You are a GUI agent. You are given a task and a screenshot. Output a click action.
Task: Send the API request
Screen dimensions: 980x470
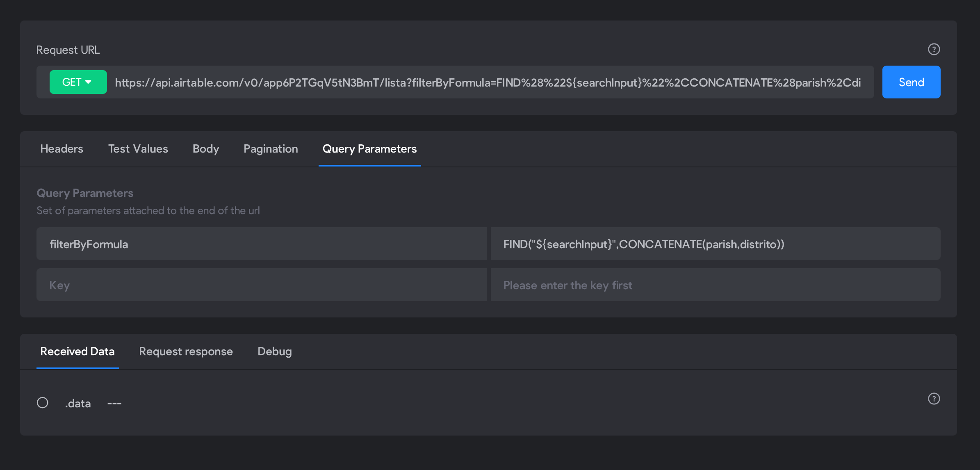911,82
